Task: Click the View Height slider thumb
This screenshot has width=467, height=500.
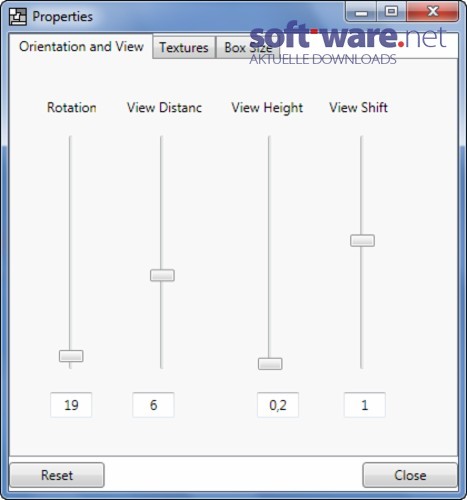Action: (x=270, y=364)
